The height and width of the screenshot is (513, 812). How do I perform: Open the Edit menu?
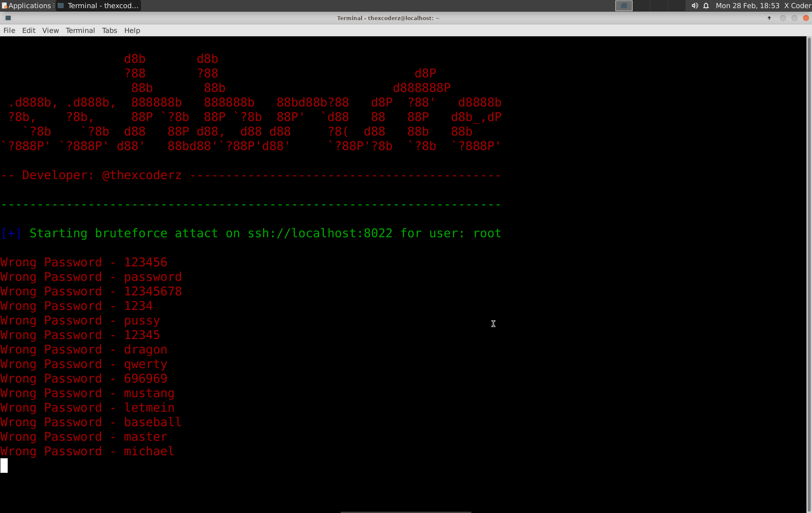[29, 30]
